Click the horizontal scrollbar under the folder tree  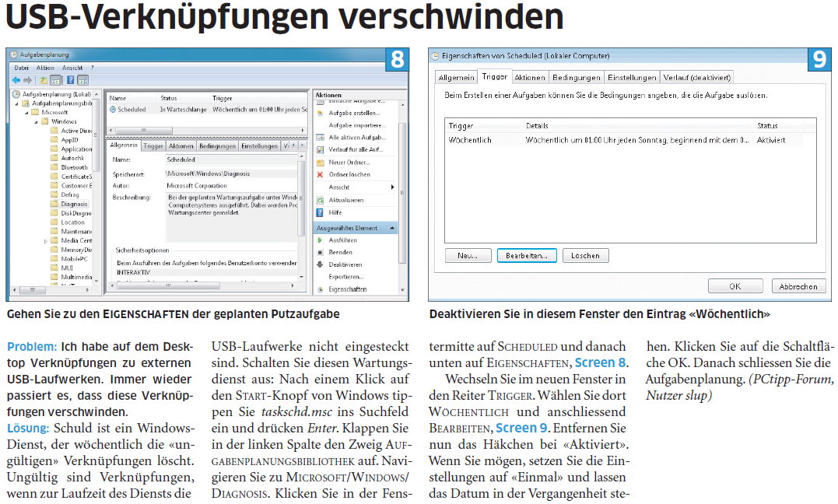click(51, 290)
